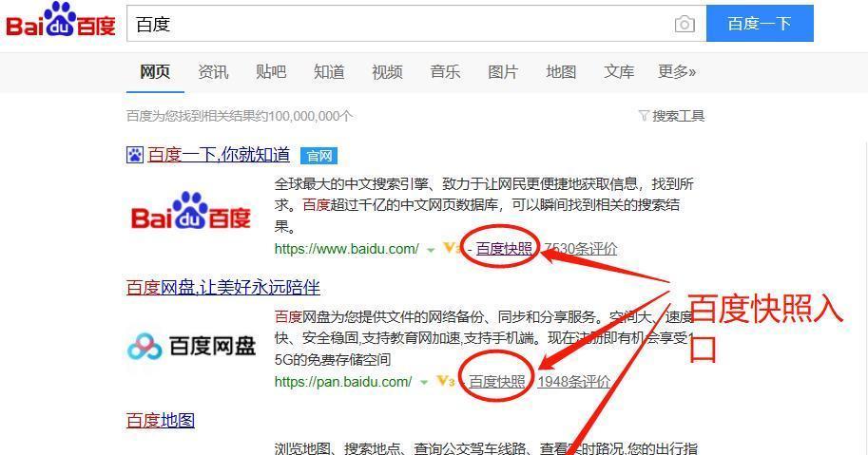
Task: Open 百度快照 for pan.baidu.com result
Action: [x=497, y=382]
